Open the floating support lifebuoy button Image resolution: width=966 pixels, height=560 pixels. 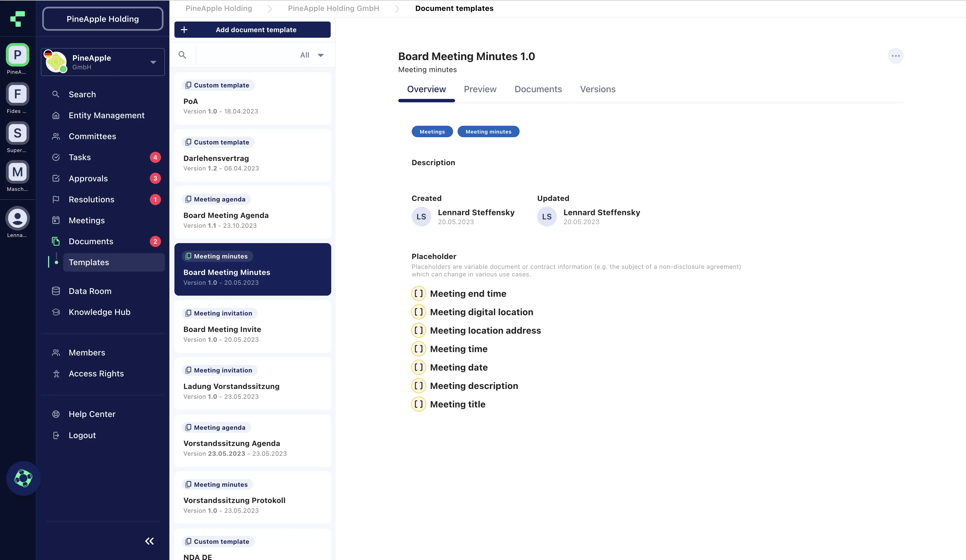(x=23, y=478)
